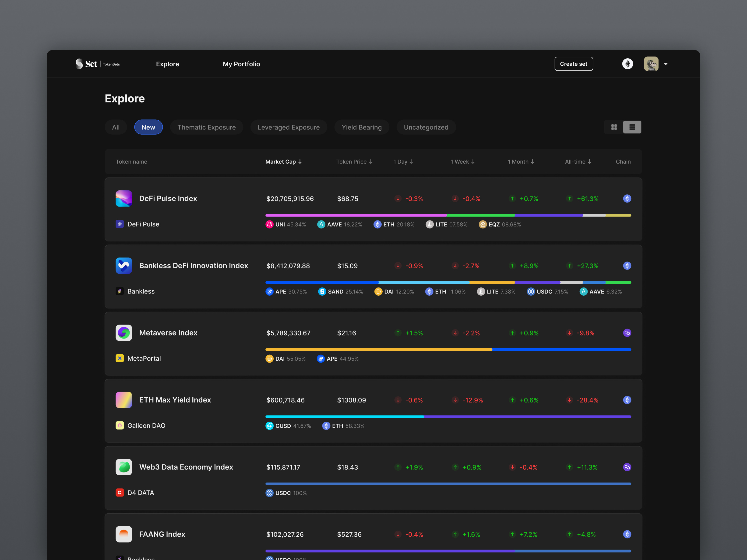This screenshot has height=560, width=747.
Task: Click the Create set button
Action: pyautogui.click(x=574, y=64)
